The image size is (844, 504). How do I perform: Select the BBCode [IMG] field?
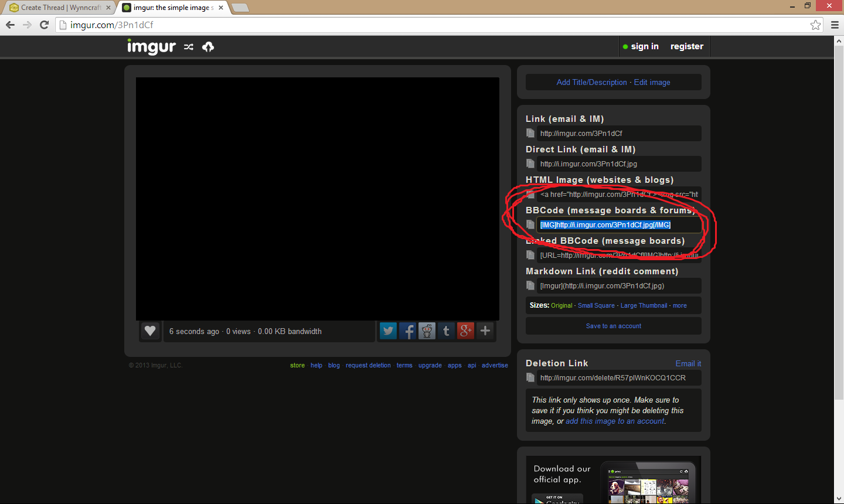pyautogui.click(x=619, y=224)
